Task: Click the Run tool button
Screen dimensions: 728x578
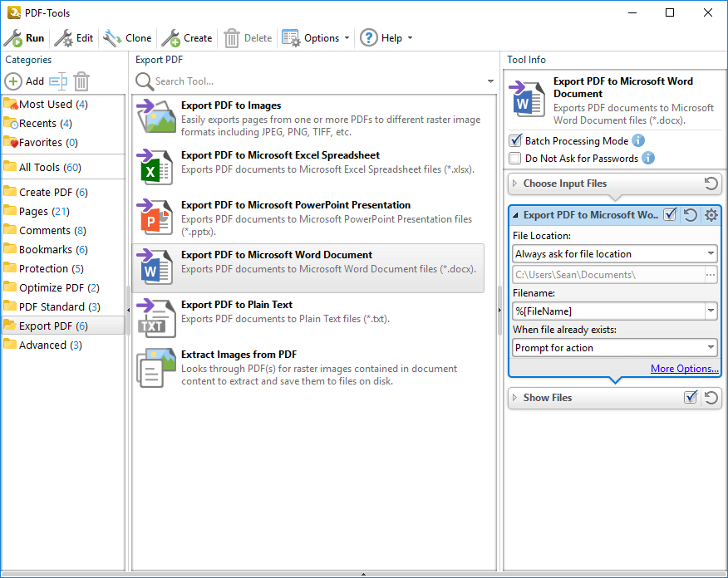Action: coord(24,38)
